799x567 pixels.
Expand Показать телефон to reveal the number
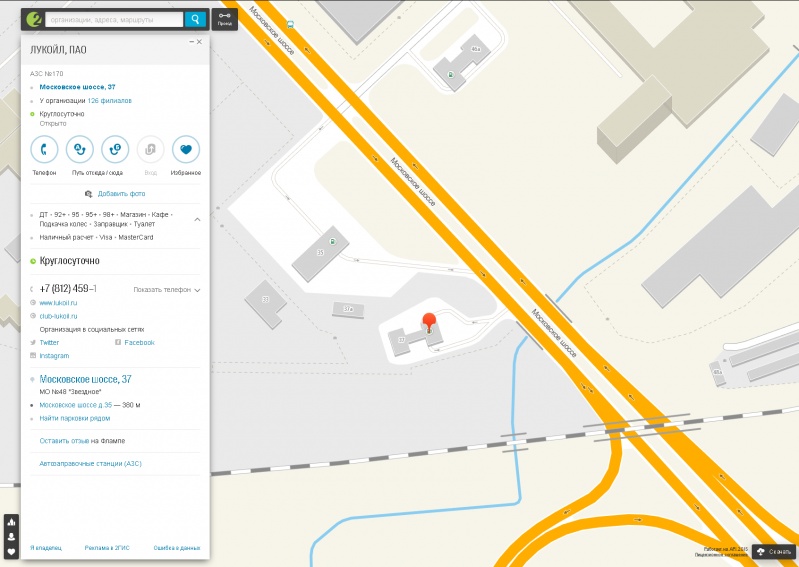167,290
